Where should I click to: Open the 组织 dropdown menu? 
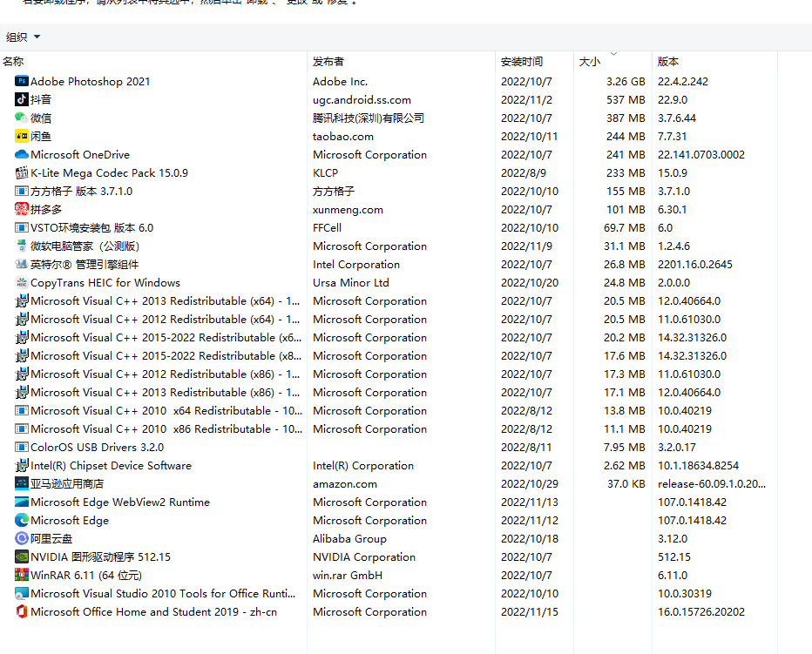tap(22, 37)
